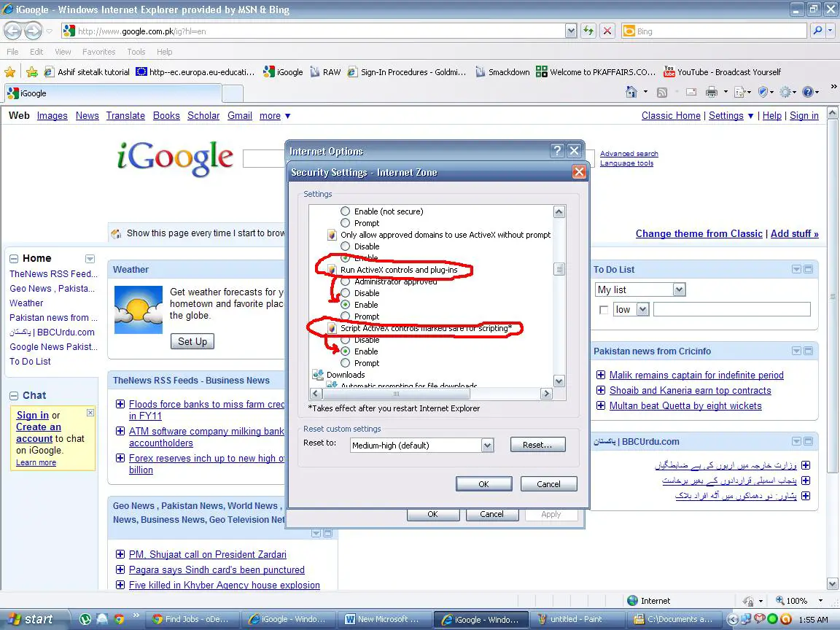Click the Add to Favorites star-plus icon
The image size is (840, 630).
click(x=32, y=71)
